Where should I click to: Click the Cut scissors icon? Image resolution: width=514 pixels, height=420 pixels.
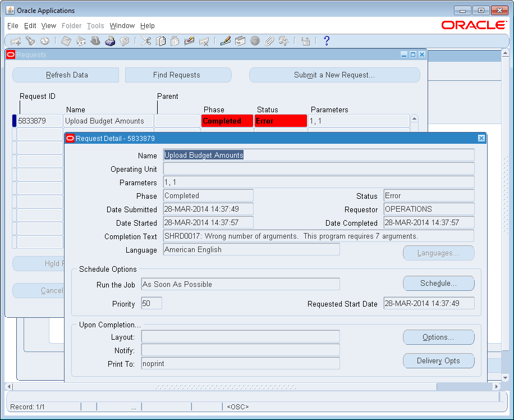(x=146, y=41)
